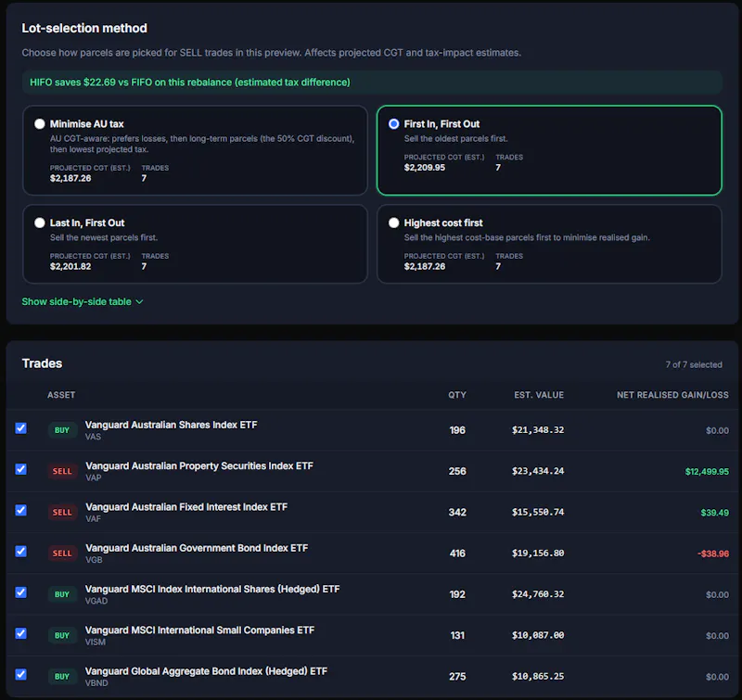This screenshot has width=742, height=700.
Task: Click Vanguard Global Aggregate Bond Index (Hedged) ETF name
Action: click(x=206, y=671)
